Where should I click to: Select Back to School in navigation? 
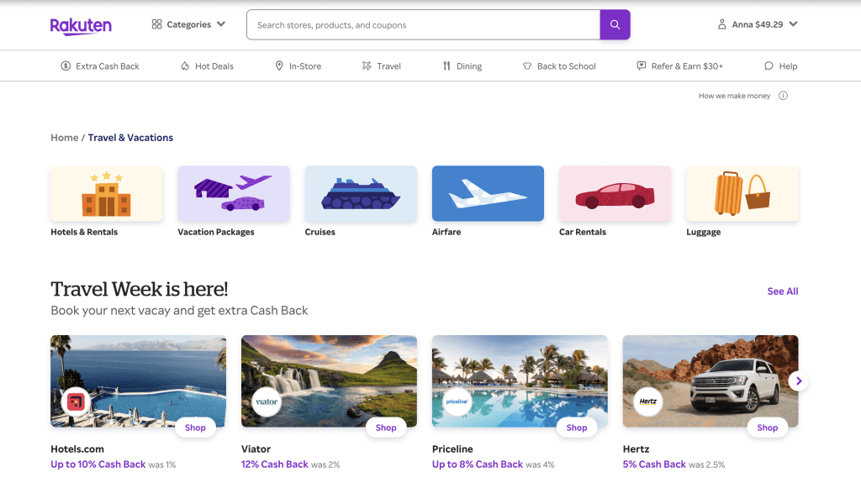click(x=559, y=66)
